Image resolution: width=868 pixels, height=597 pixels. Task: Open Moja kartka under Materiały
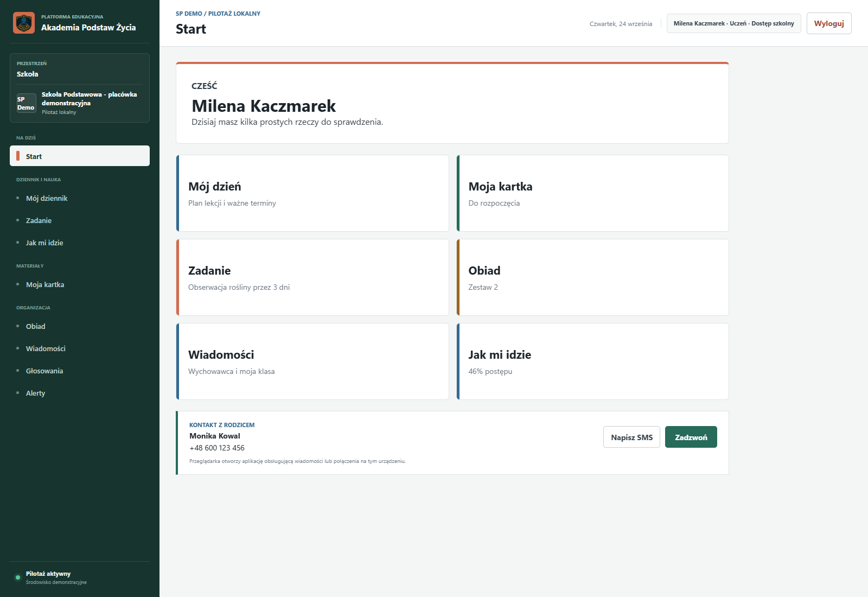80,284
